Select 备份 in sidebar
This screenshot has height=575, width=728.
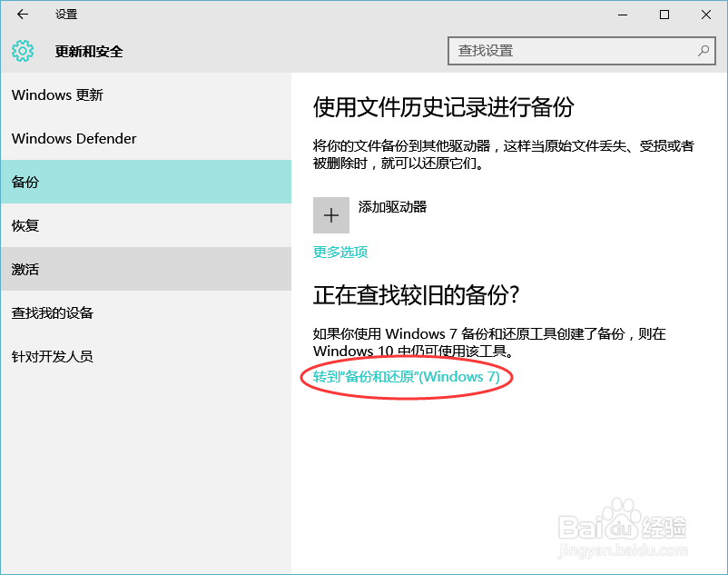click(x=146, y=182)
